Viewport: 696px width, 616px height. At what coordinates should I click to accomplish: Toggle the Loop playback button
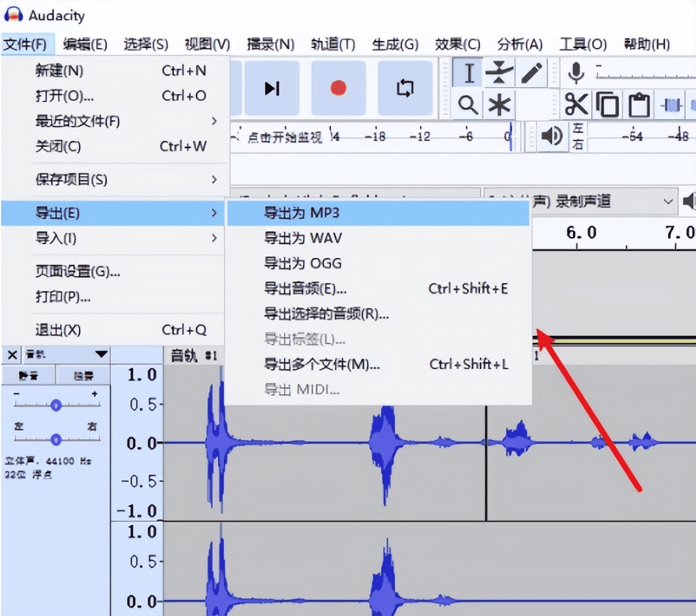(x=405, y=88)
